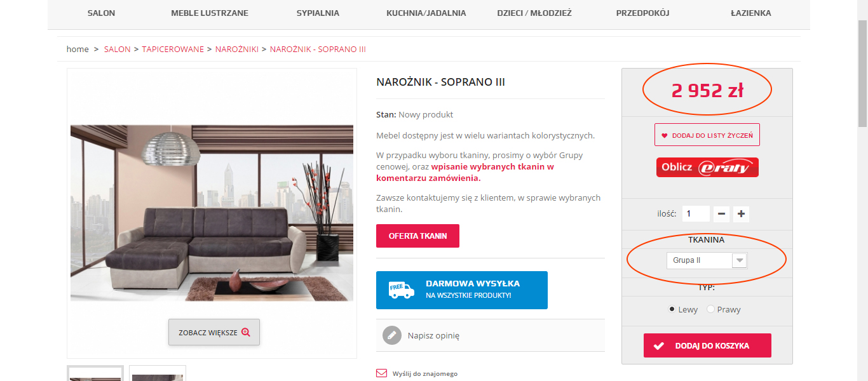The width and height of the screenshot is (868, 381).
Task: Select the Lewy type radio button
Action: pos(672,309)
